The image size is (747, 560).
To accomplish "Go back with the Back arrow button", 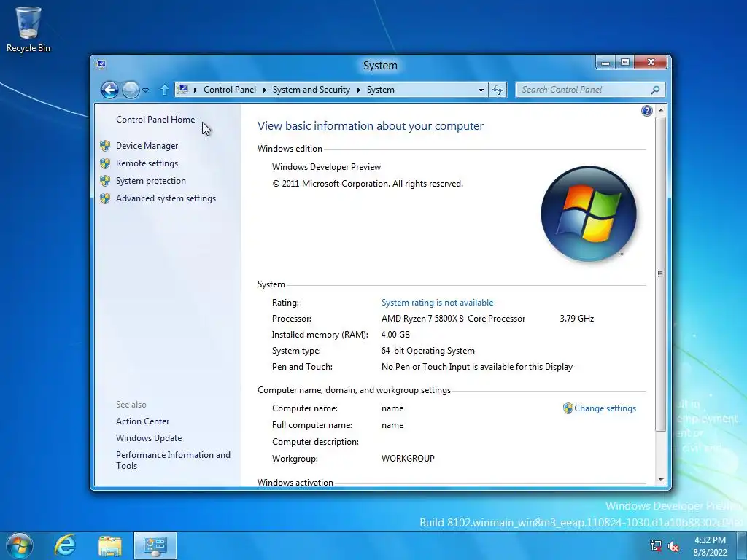I will pyautogui.click(x=109, y=90).
